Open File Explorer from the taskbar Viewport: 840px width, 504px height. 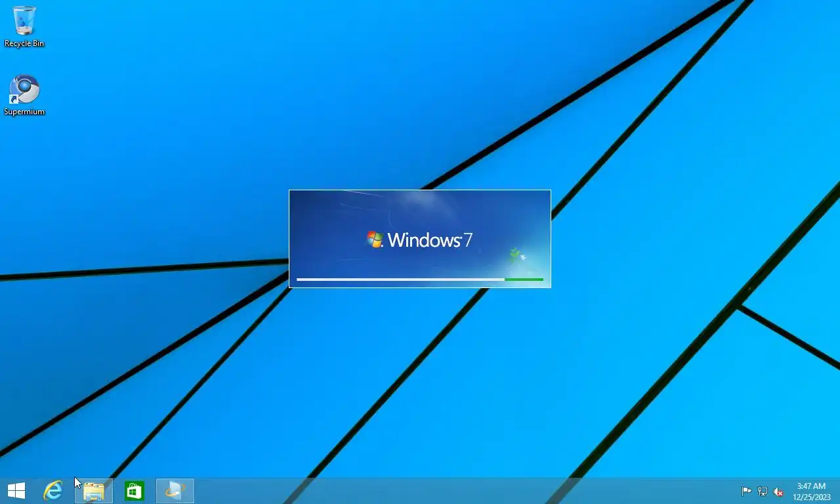pos(94,491)
